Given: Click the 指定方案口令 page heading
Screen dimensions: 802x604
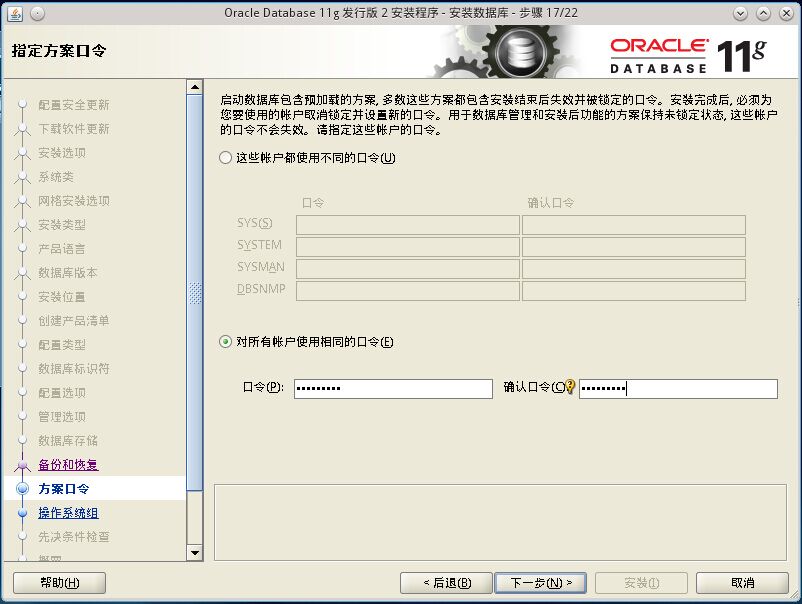Looking at the screenshot, I should pos(59,51).
